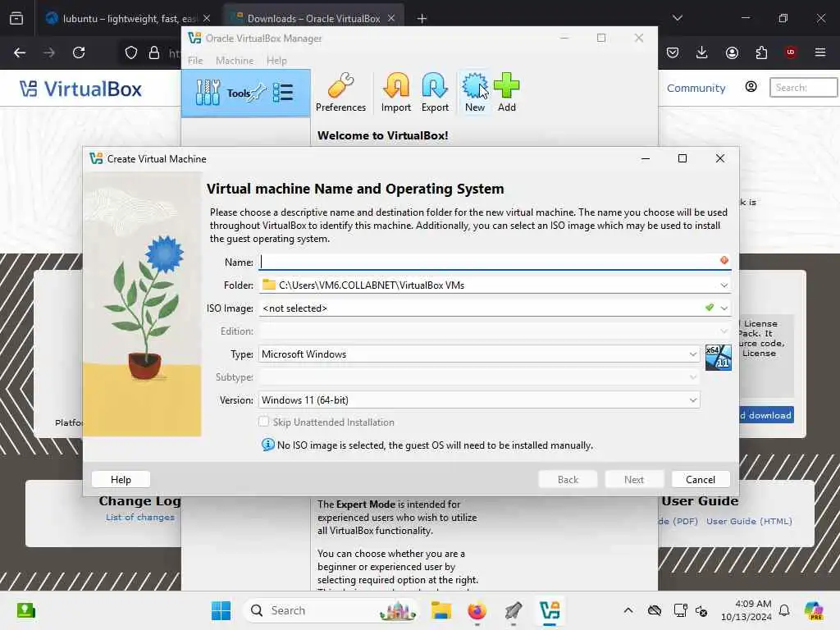Expand the Firefox list all tabs chevron
840x630 pixels.
tap(678, 18)
